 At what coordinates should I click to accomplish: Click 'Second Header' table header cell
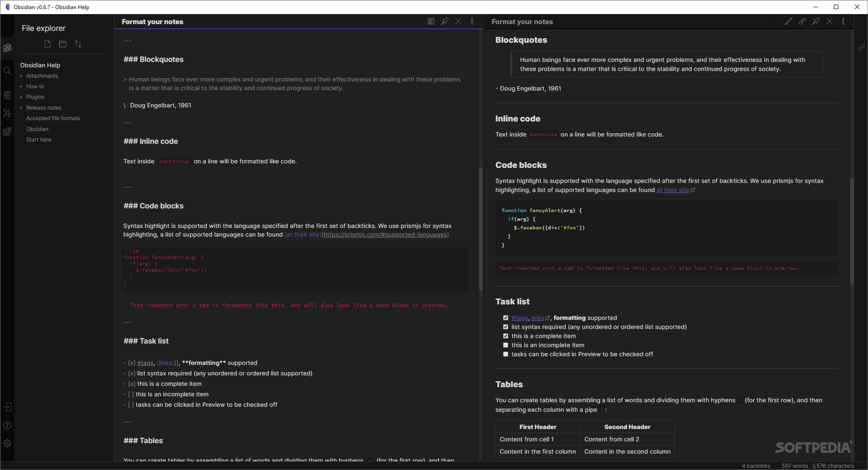(628, 427)
